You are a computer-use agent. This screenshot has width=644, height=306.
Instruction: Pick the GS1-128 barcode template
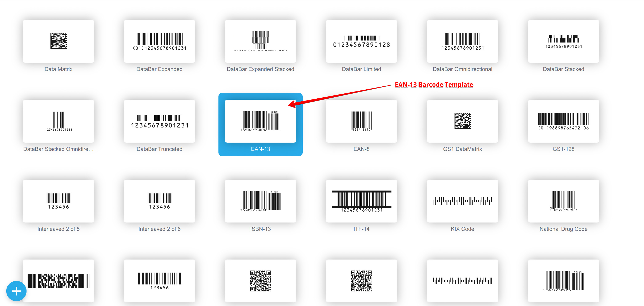(563, 121)
